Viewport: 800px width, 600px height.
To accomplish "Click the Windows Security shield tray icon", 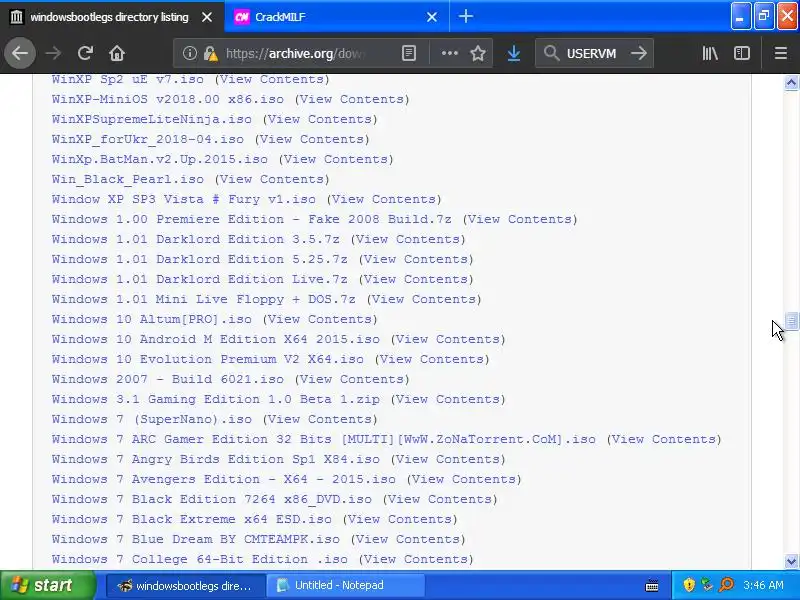I will click(689, 585).
